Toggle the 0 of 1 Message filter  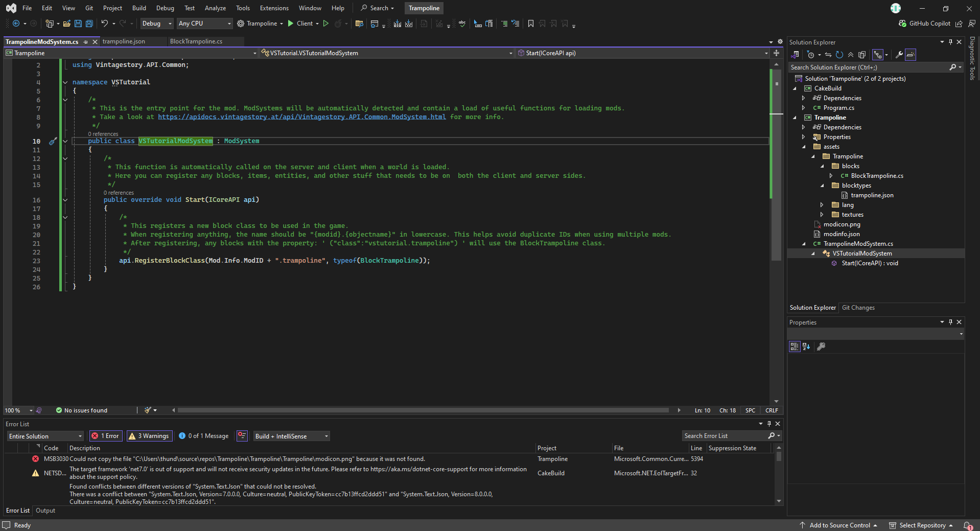(203, 436)
